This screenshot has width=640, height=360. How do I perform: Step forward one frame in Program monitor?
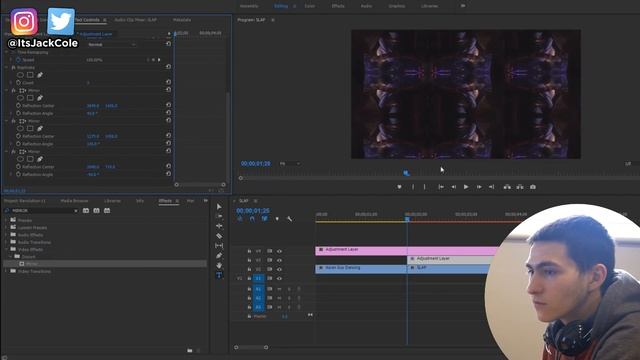(x=479, y=187)
